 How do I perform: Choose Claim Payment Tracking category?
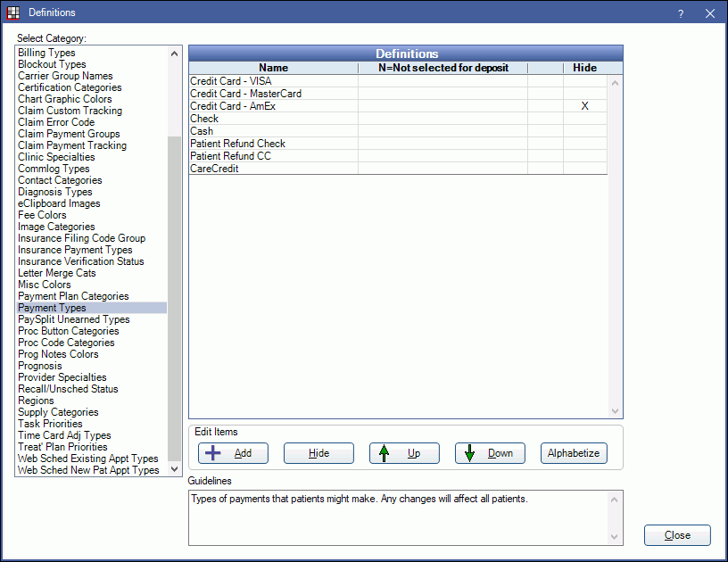click(92, 145)
